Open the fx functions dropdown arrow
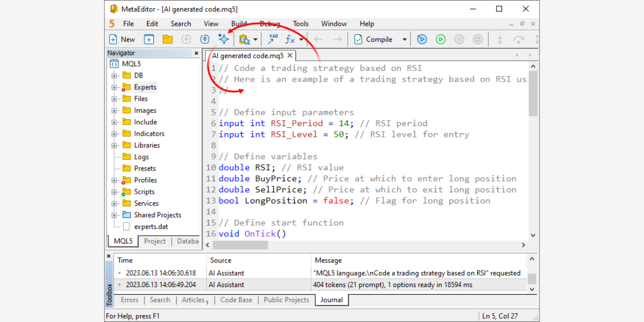Image resolution: width=644 pixels, height=322 pixels. tap(302, 40)
